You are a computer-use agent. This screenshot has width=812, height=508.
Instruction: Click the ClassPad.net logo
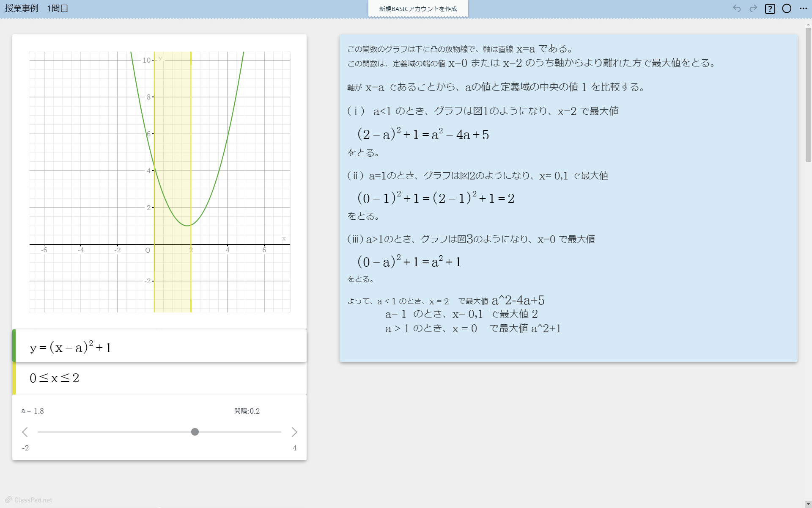28,500
